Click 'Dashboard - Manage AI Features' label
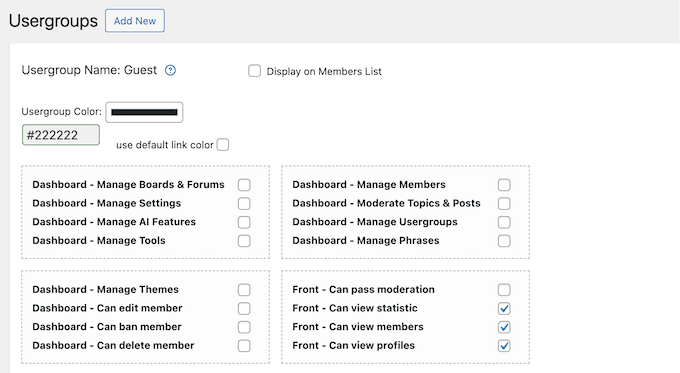 tap(114, 222)
